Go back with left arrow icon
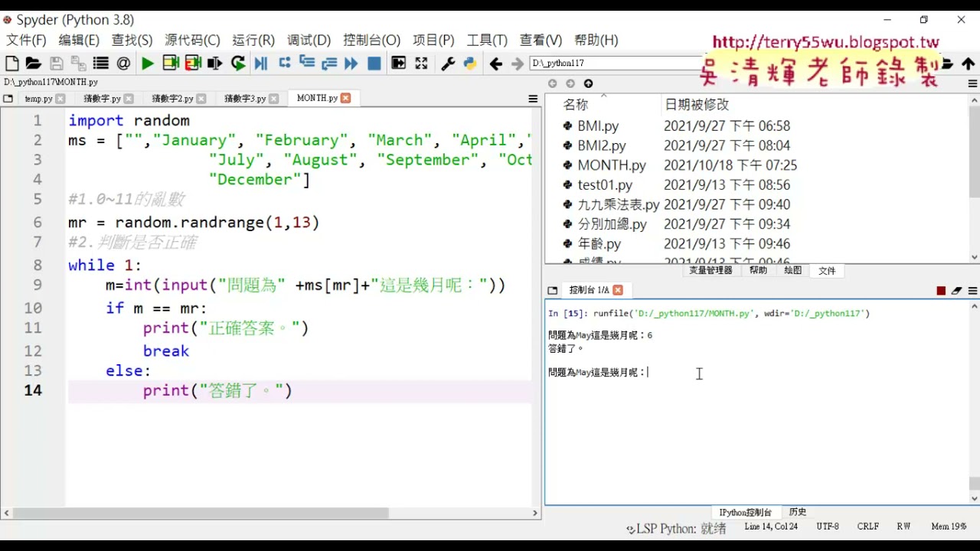980x551 pixels. (x=496, y=64)
